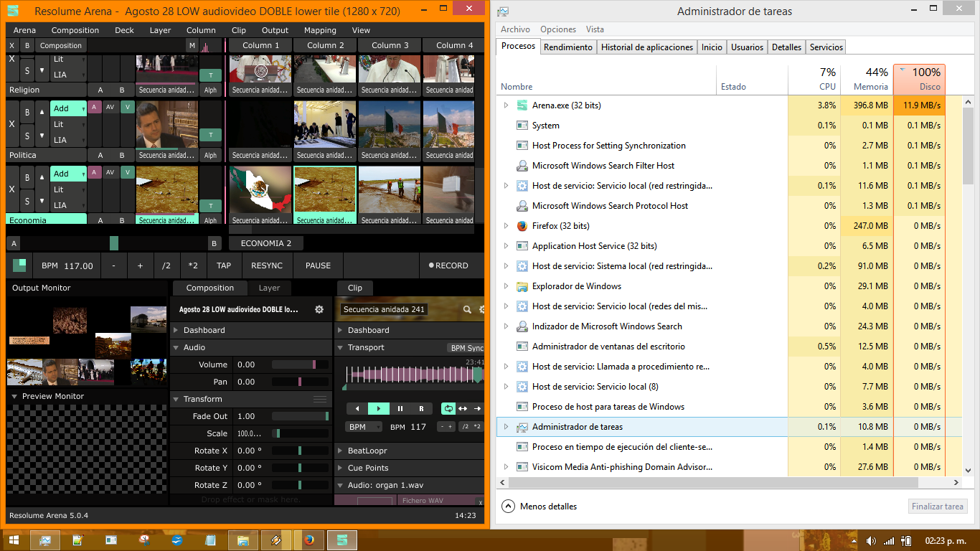The height and width of the screenshot is (551, 980).
Task: Enable loop playback mode icon in Transport
Action: tap(448, 408)
